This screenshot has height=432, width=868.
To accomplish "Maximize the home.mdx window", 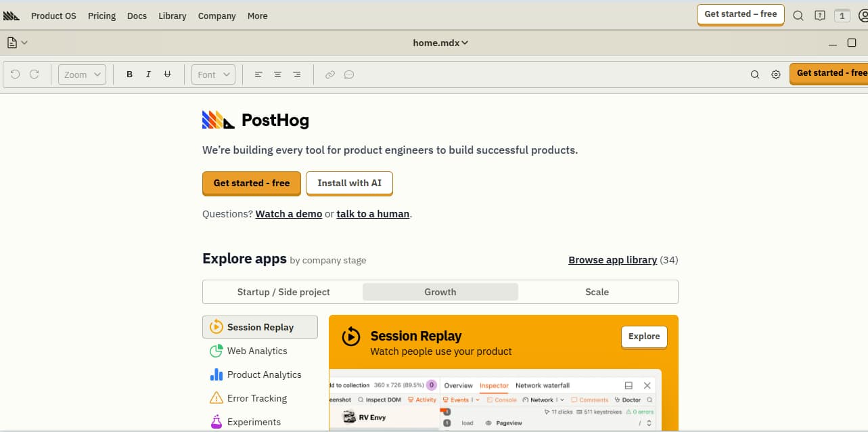I will 852,43.
